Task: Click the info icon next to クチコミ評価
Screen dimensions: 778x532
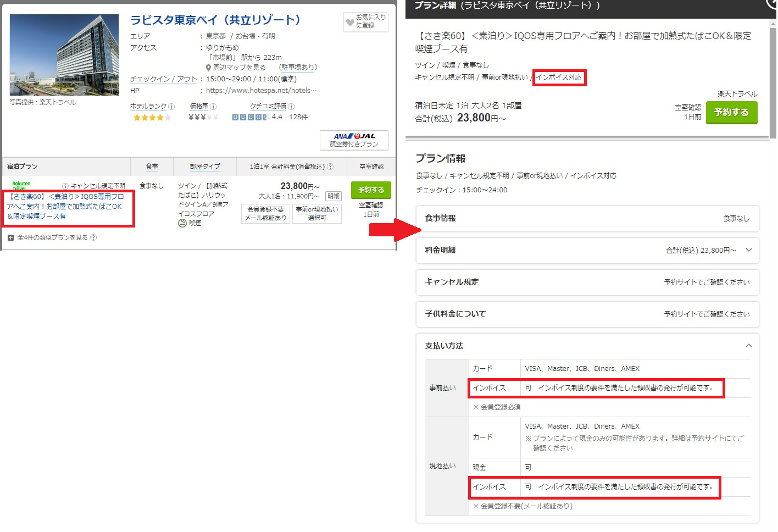Action: tap(291, 107)
